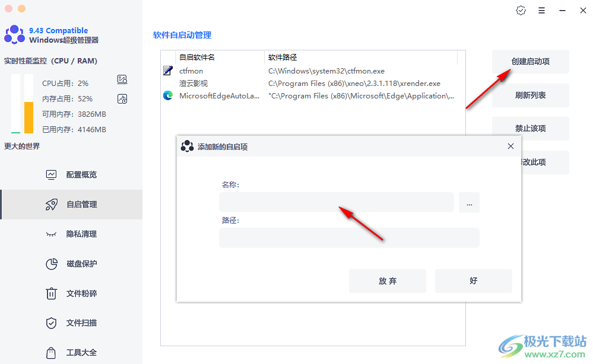Click 已用内存: 4146MB text
The width and height of the screenshot is (593, 364).
[74, 129]
